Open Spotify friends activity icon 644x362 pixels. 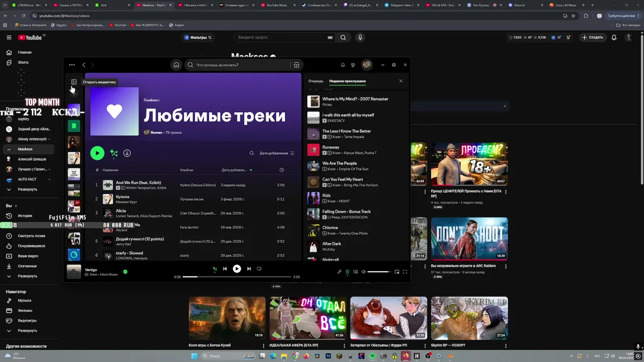pos(353,65)
